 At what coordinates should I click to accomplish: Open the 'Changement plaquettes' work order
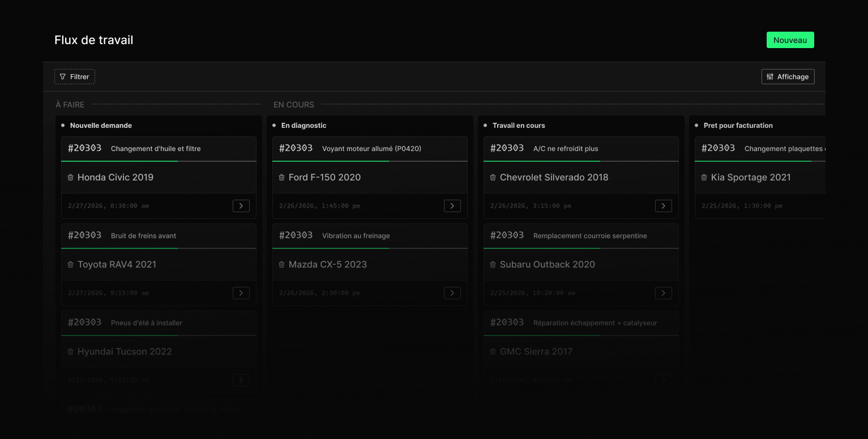pyautogui.click(x=785, y=149)
